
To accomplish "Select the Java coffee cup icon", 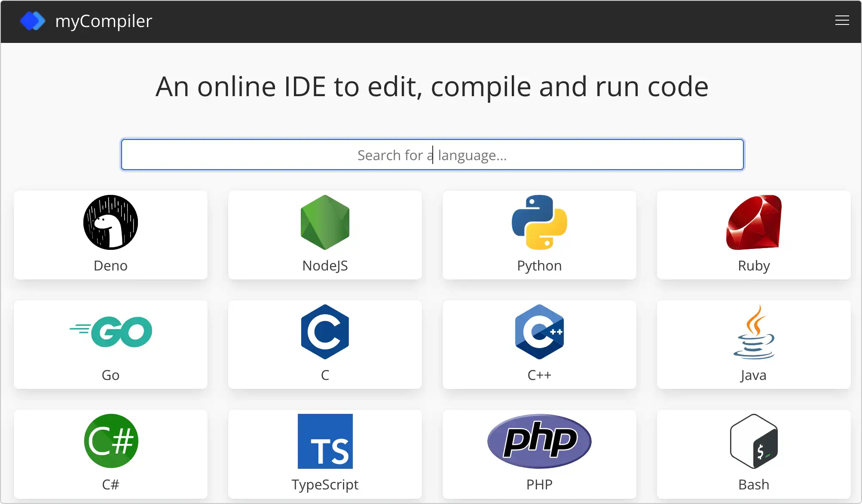I will click(x=754, y=332).
